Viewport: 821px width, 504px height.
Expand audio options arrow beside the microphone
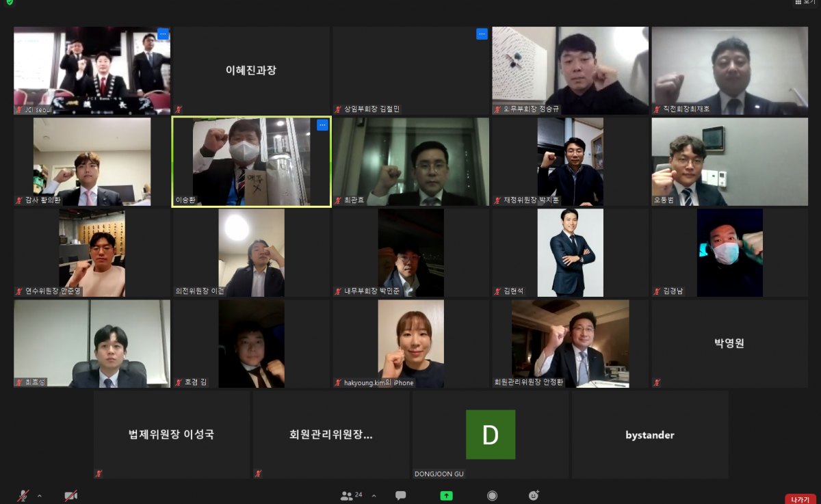(x=39, y=496)
